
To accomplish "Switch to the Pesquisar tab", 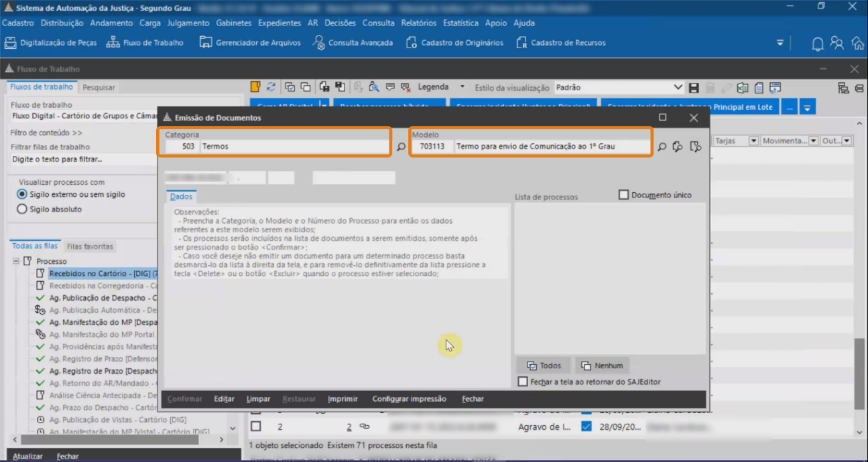I will [x=99, y=87].
